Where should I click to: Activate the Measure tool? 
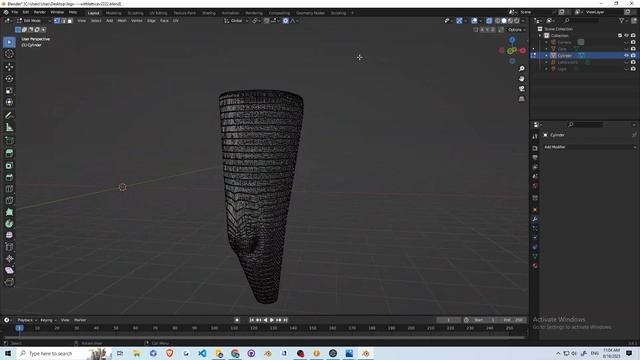click(x=9, y=127)
